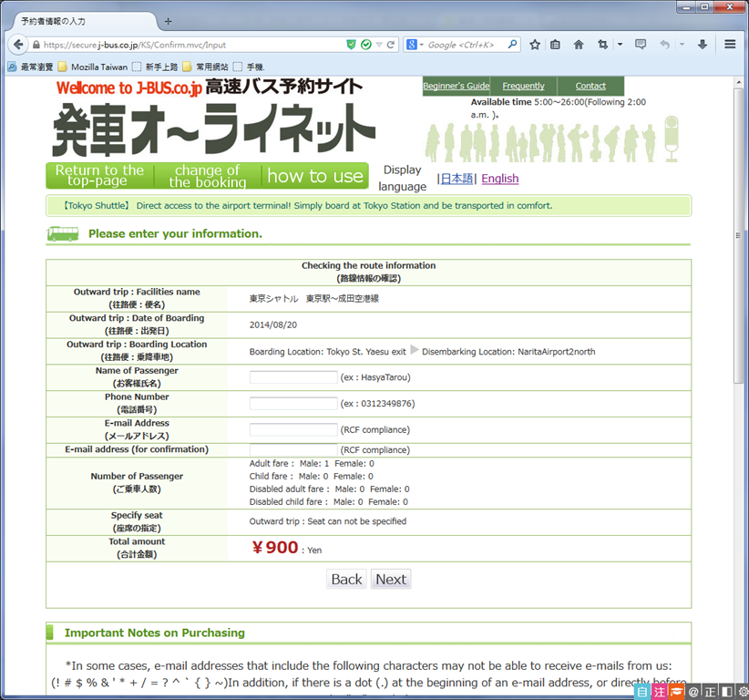Click the Phone Number input field
Image resolution: width=749 pixels, height=700 pixels.
tap(293, 404)
